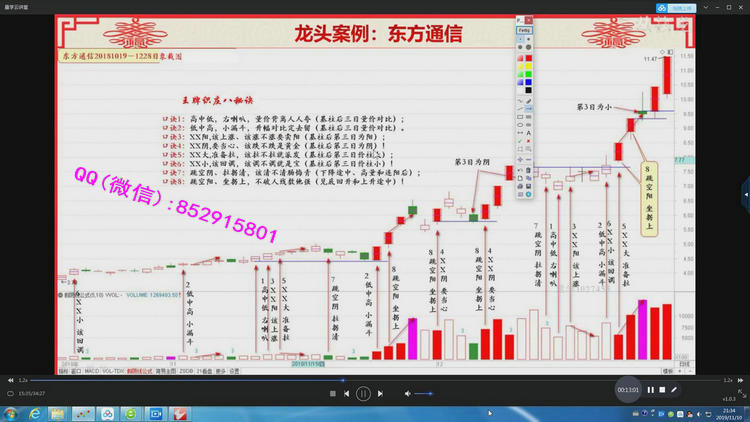Viewport: 750px width, 422px height.
Task: Mute the player volume speaker icon
Action: (409, 394)
